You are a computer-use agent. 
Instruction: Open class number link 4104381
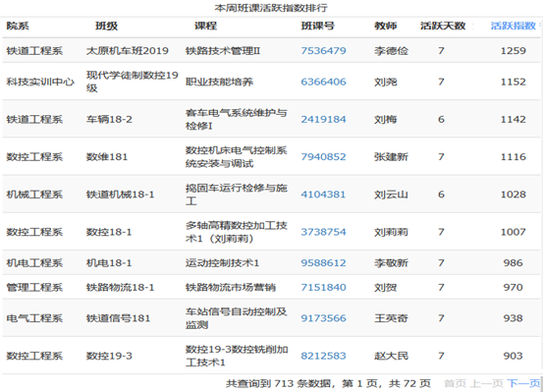pos(323,195)
